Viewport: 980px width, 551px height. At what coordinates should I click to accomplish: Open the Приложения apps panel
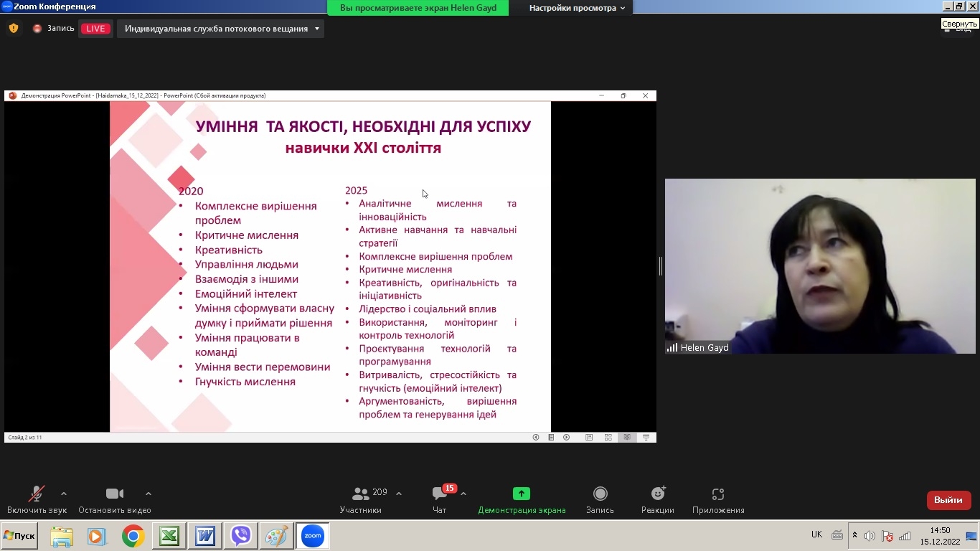pos(718,500)
